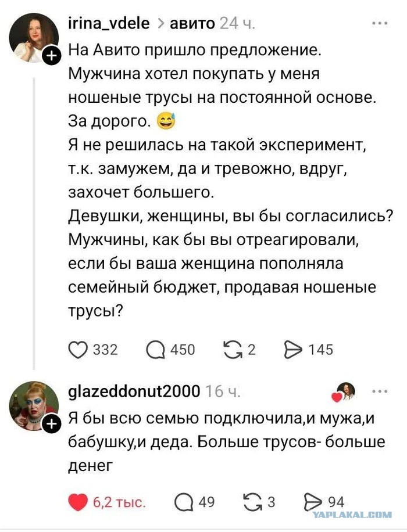407x532 pixels.
Task: Repost the glazeddonut2000 comment
Action: pos(253,502)
